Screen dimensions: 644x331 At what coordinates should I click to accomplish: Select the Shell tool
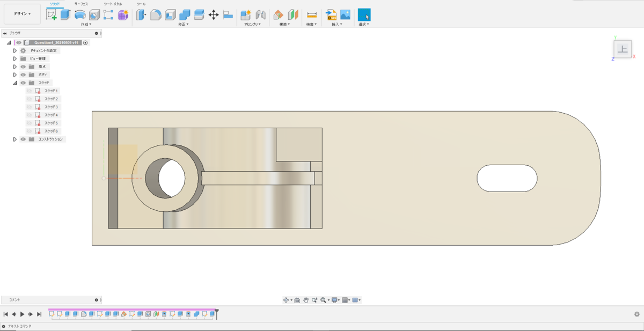pos(170,15)
